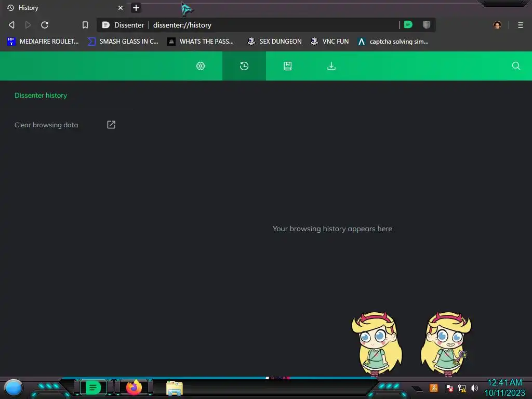
Task: Open MEDIAFIRE ROULET... bookmark
Action: [43, 42]
